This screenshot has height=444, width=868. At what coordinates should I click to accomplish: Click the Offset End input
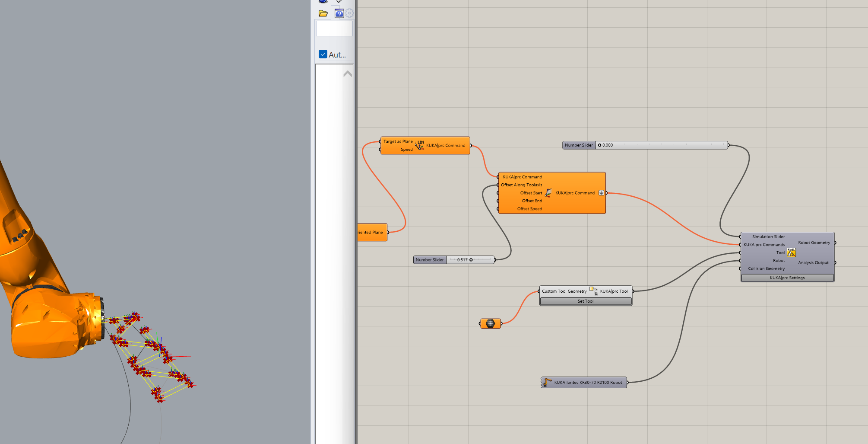click(x=532, y=201)
